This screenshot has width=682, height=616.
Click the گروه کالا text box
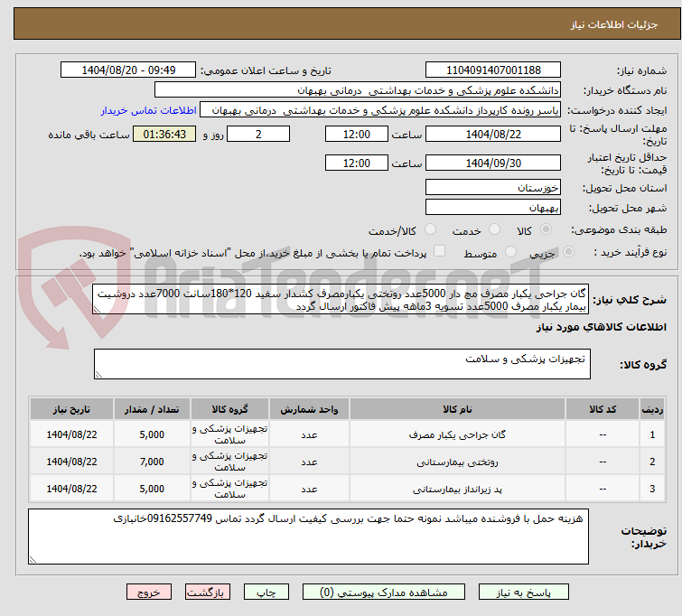341,364
